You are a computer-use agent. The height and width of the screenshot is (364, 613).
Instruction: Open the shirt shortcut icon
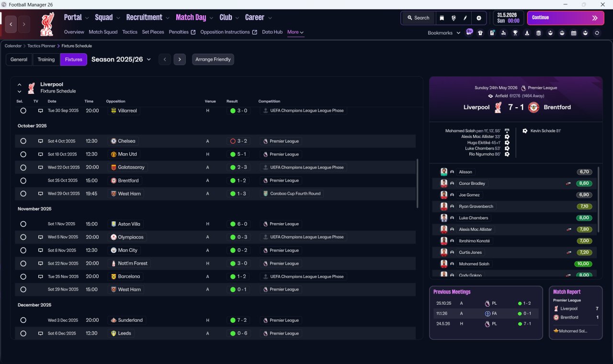[x=480, y=33]
